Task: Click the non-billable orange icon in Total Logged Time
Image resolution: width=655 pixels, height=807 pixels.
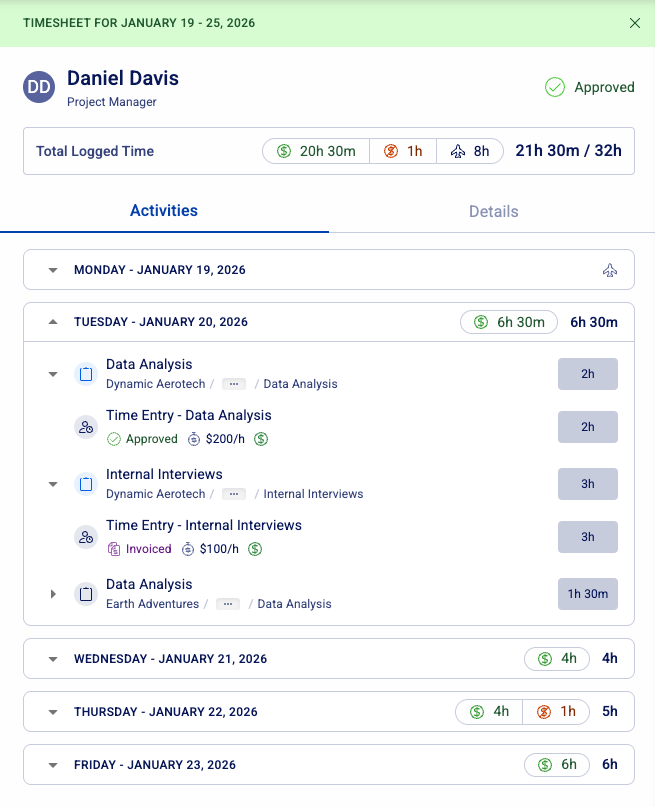Action: (392, 151)
